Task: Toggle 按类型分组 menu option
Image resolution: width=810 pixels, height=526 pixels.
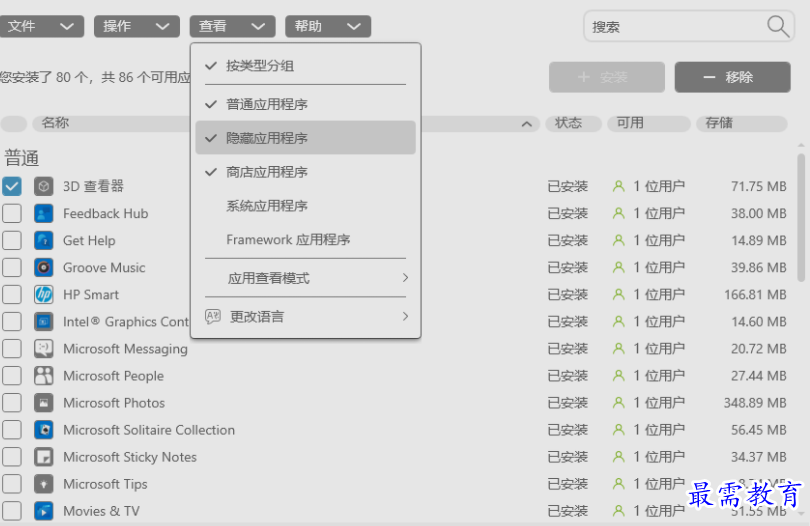Action: [x=305, y=66]
